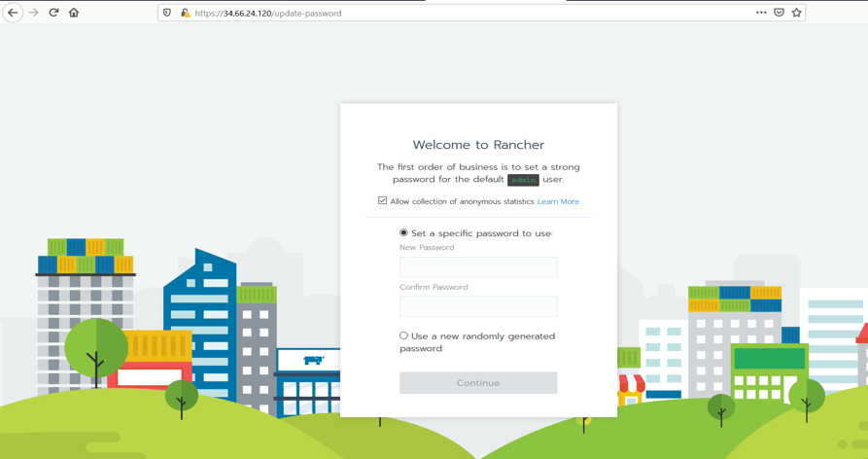868x459 pixels.
Task: Bookmark this page with star icon
Action: point(797,13)
